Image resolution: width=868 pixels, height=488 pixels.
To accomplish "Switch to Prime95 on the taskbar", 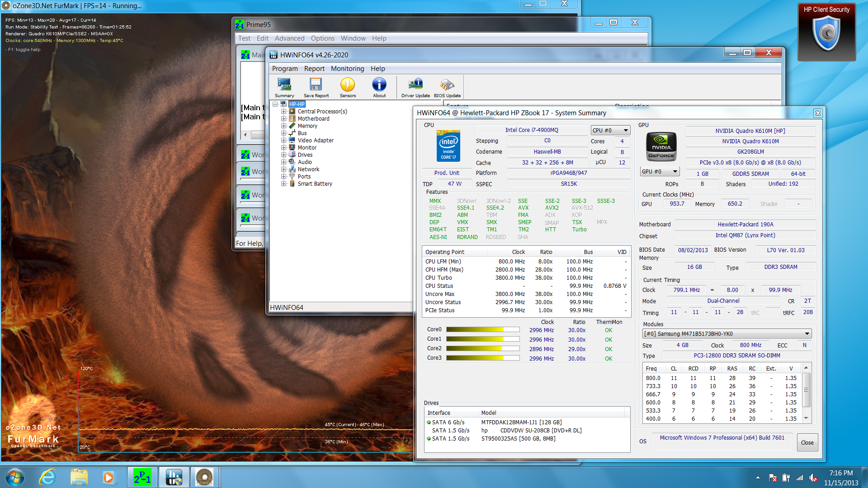I will tap(142, 477).
